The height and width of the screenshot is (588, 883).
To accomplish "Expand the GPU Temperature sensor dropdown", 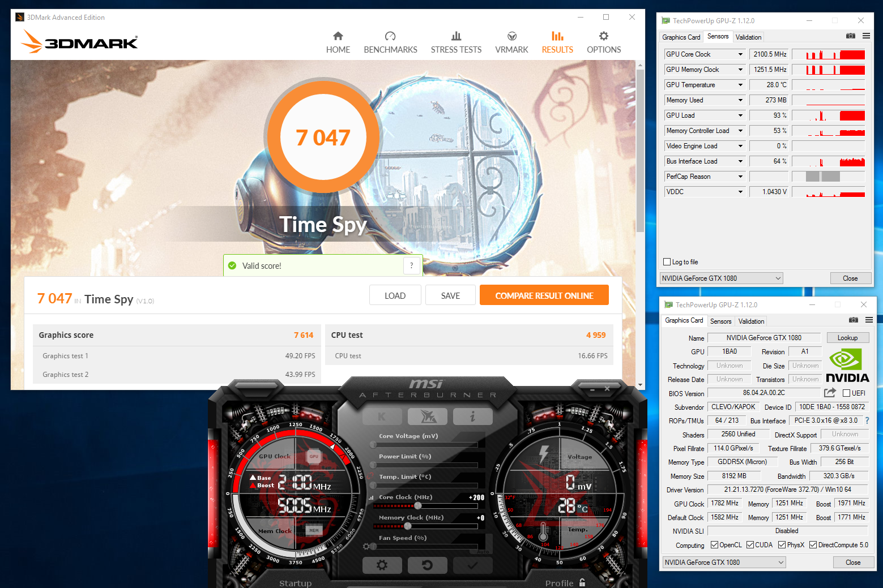I will [x=740, y=85].
